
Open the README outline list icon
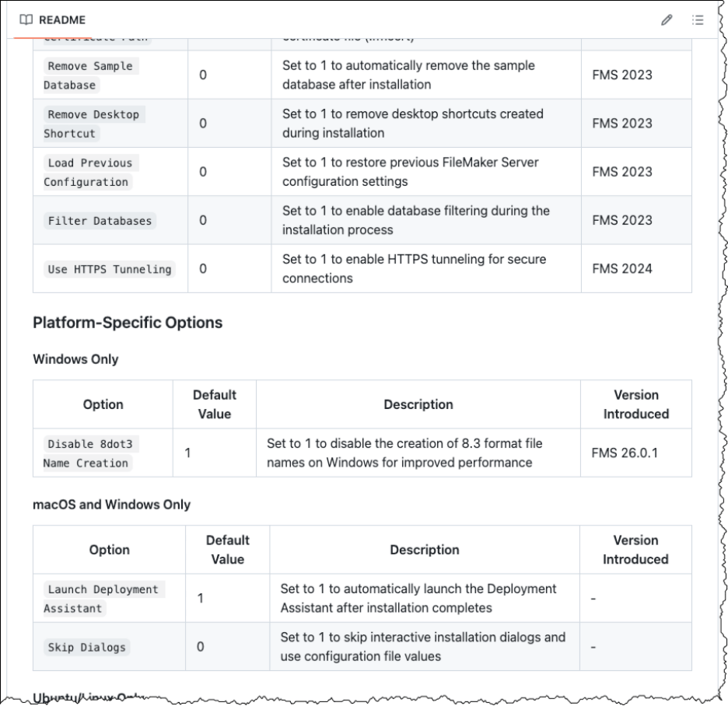[x=697, y=21]
